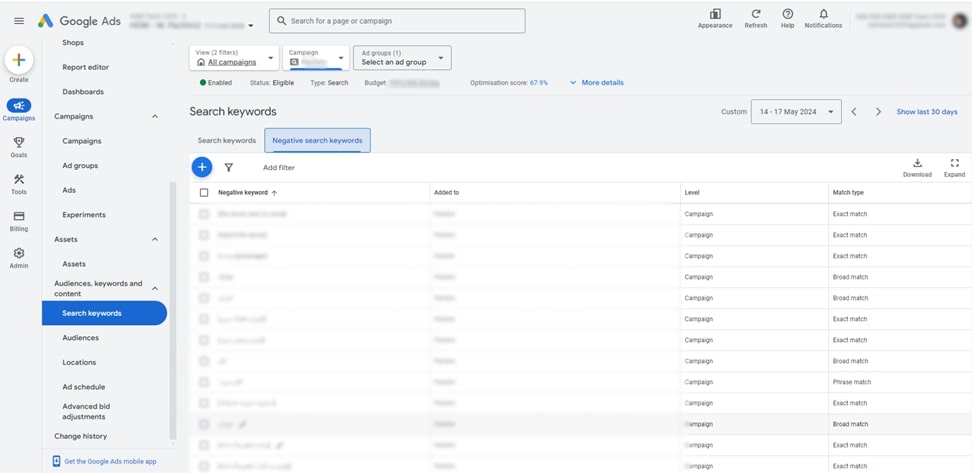972x473 pixels.
Task: Open Audiences in sidebar
Action: 81,338
